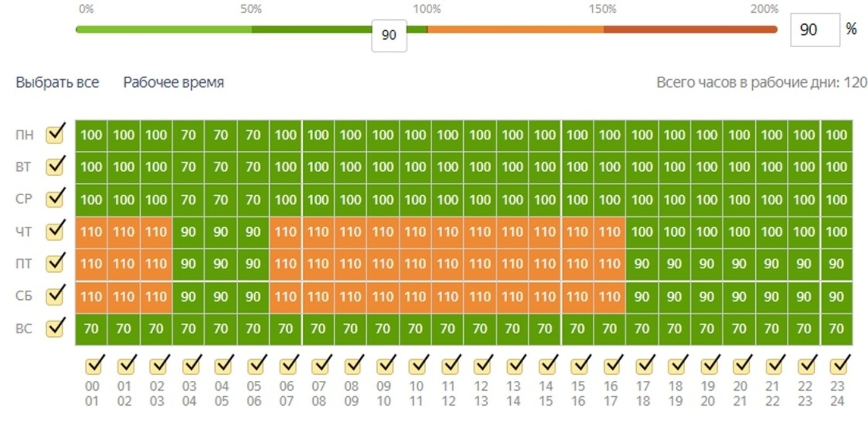Click the Thursday 00–01 orange cell 110

(x=91, y=232)
